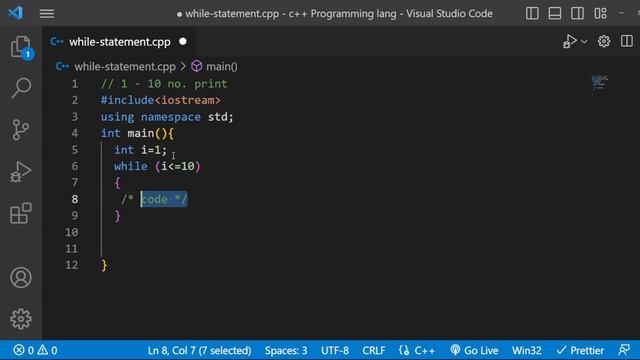This screenshot has width=640, height=360.
Task: Open the feedback icon in status bar
Action: click(624, 350)
